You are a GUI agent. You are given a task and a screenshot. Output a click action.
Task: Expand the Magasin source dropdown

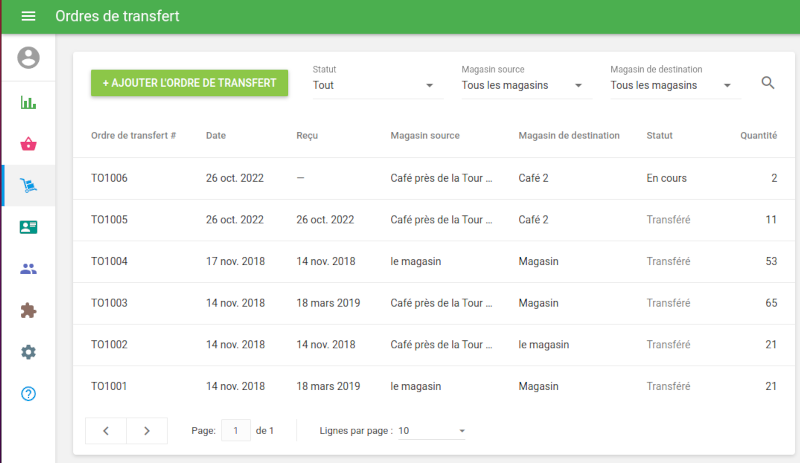point(526,86)
